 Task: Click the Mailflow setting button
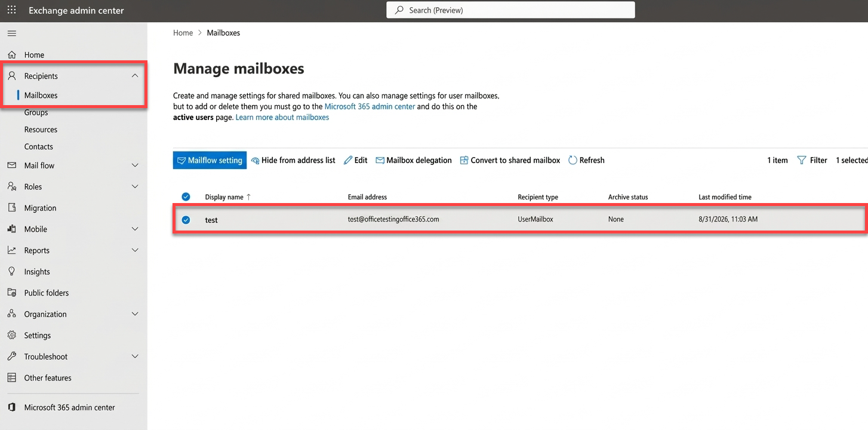pyautogui.click(x=210, y=160)
